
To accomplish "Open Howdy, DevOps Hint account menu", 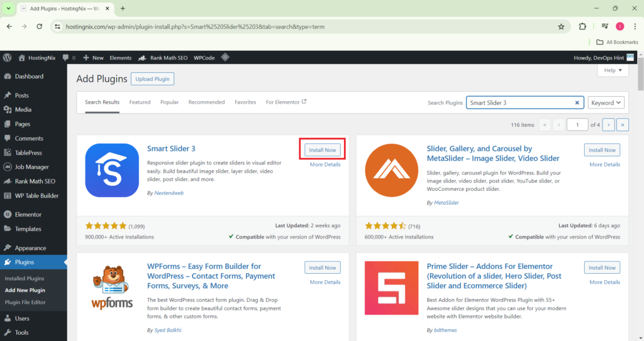I will click(604, 58).
